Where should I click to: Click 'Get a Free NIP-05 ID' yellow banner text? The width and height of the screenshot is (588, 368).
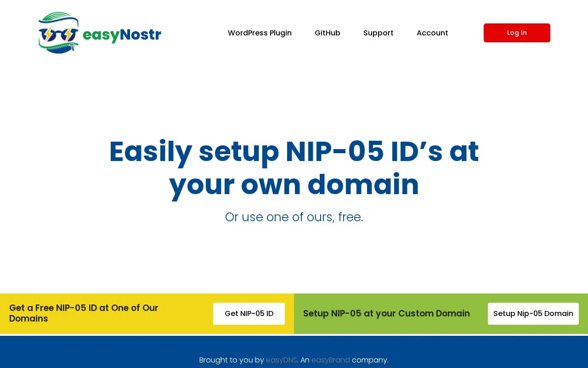[x=84, y=313]
